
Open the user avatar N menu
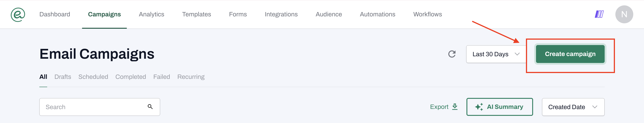pos(624,14)
